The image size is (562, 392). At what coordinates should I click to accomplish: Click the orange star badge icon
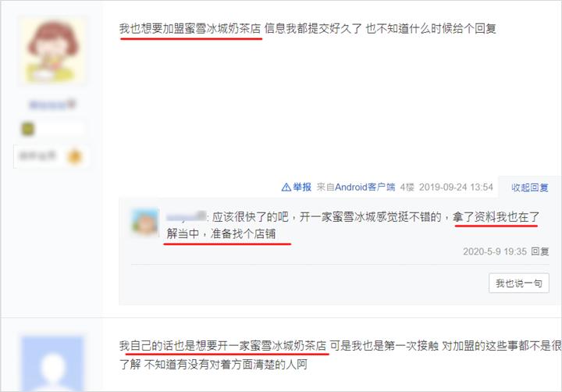pos(75,156)
